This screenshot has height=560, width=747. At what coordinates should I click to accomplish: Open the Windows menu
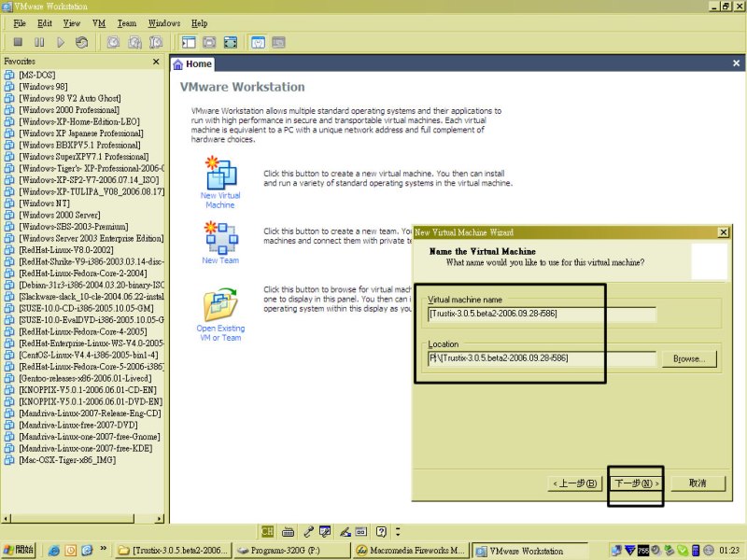pyautogui.click(x=164, y=23)
